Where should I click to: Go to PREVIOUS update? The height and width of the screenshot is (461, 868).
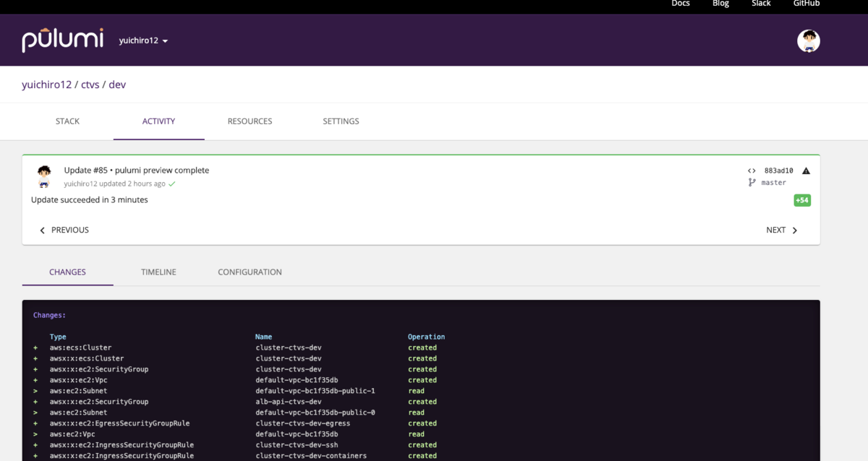click(x=64, y=230)
